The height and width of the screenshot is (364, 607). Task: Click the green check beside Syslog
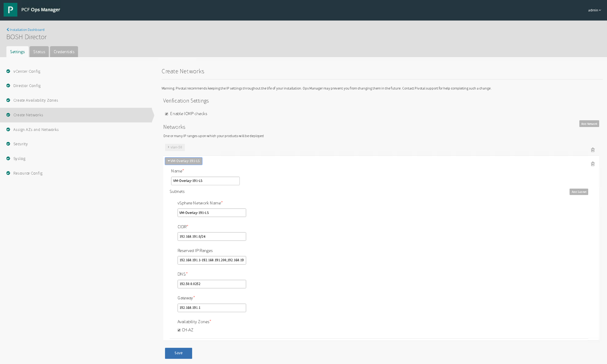click(x=8, y=158)
